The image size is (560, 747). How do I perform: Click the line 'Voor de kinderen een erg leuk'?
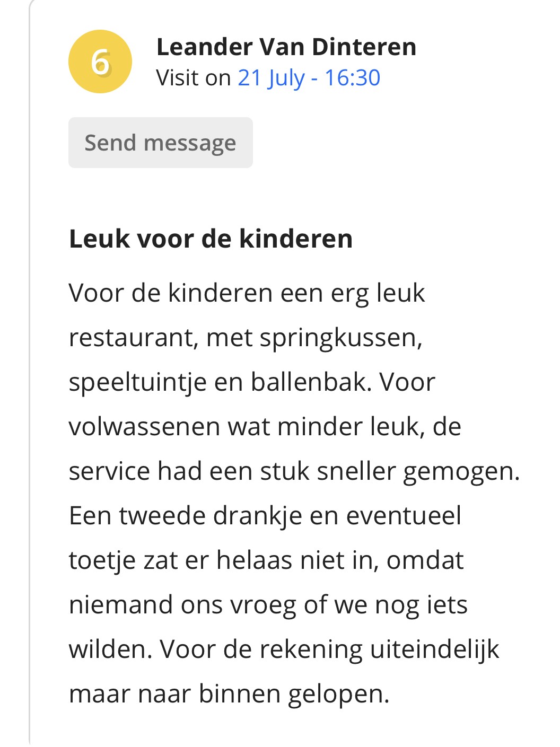point(247,293)
